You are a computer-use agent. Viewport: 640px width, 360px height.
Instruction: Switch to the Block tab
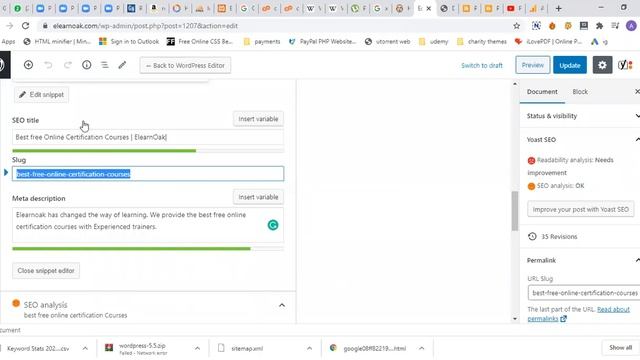(580, 91)
